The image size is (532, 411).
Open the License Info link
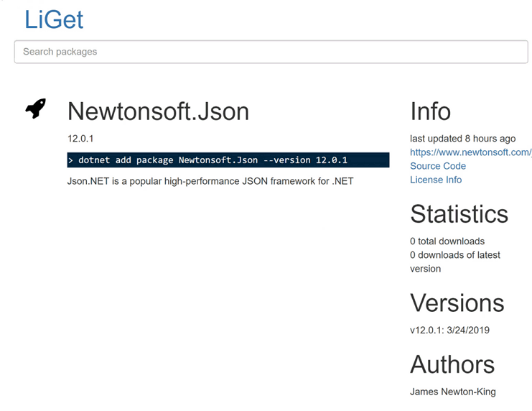pyautogui.click(x=436, y=180)
